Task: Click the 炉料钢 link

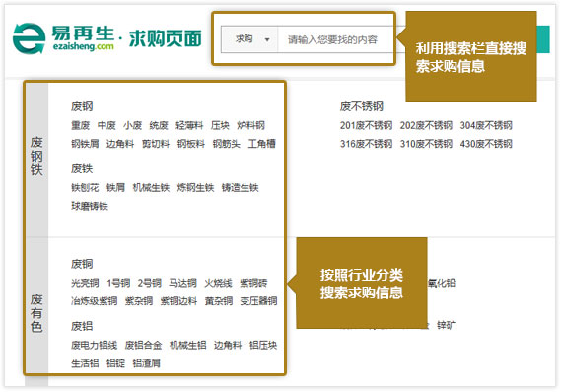Action: (250, 125)
